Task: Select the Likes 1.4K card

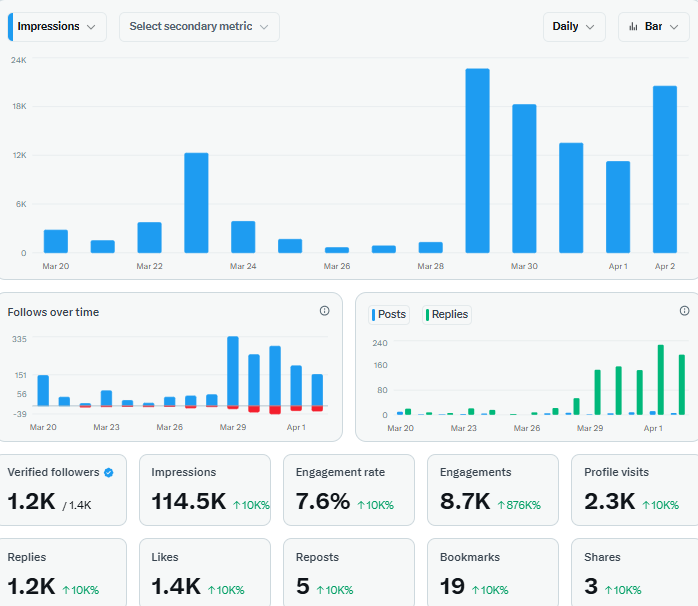Action: pos(205,572)
